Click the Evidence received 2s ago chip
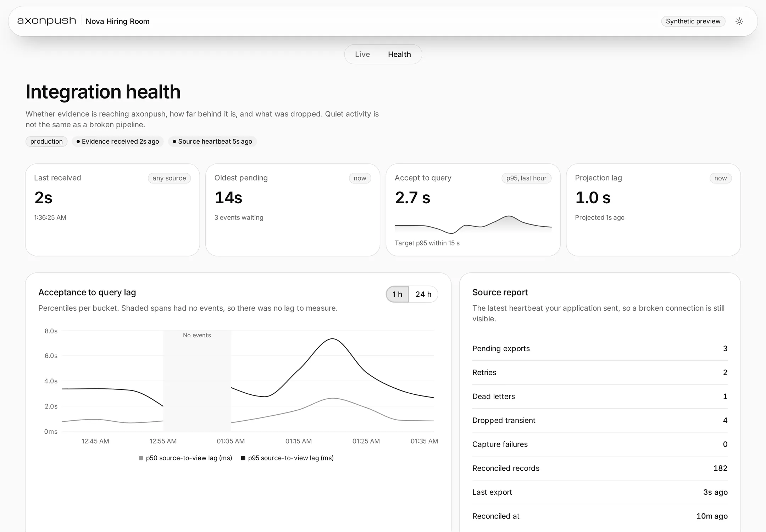 118,142
